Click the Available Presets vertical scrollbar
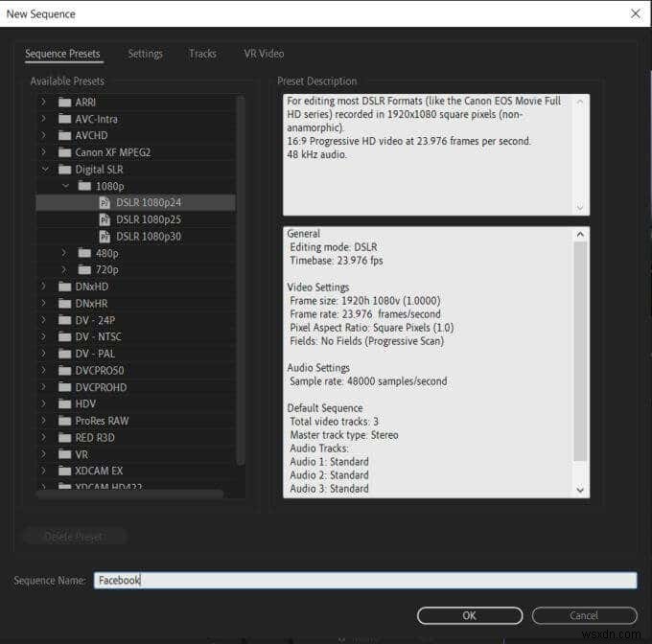The width and height of the screenshot is (652, 644). (240, 281)
